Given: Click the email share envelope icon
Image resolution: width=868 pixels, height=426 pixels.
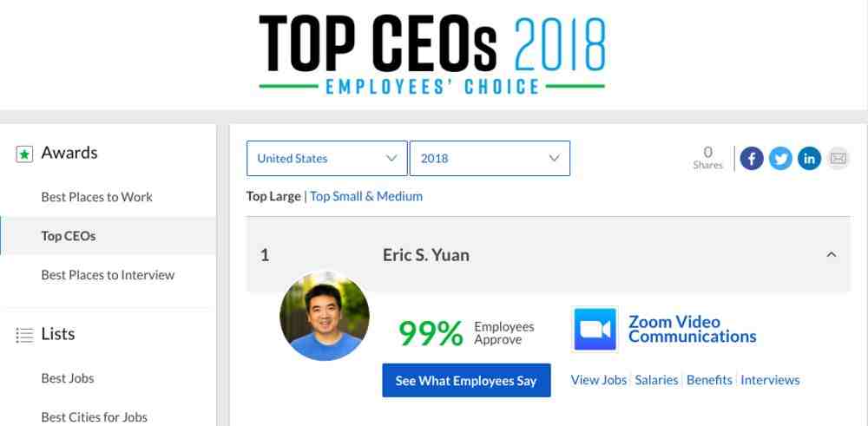Looking at the screenshot, I should point(838,159).
